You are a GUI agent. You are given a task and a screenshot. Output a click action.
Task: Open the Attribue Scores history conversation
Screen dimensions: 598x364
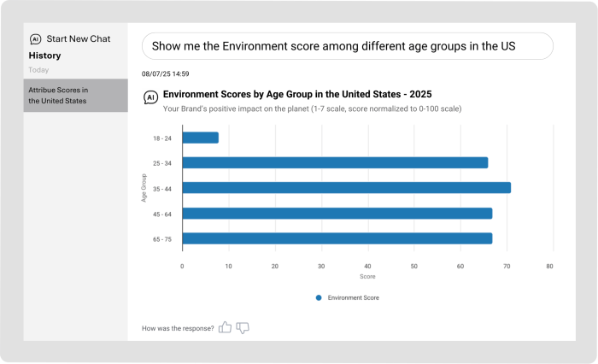(x=75, y=95)
